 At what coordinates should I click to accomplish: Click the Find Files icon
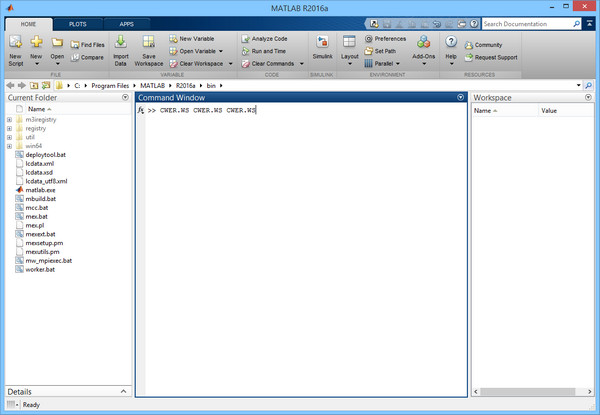coord(87,45)
